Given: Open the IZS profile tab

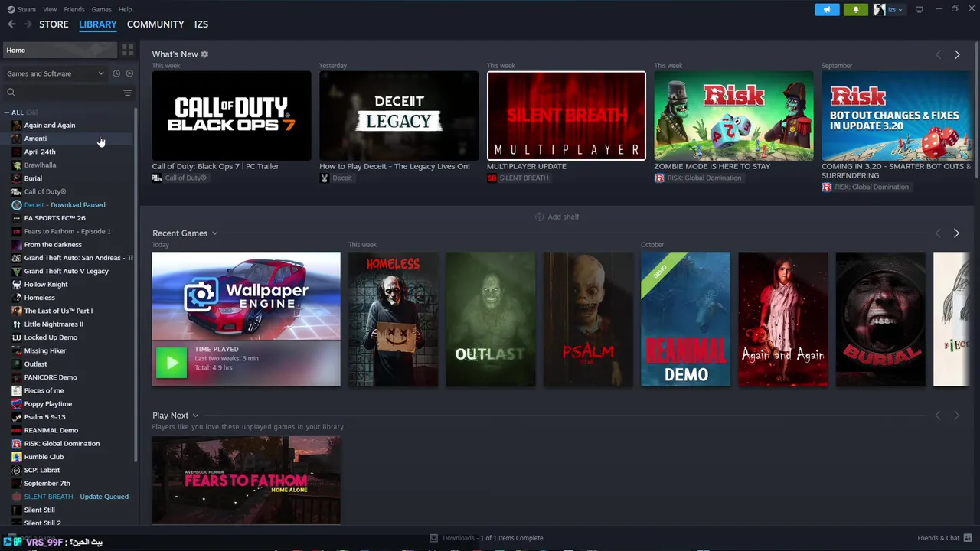Looking at the screenshot, I should pyautogui.click(x=201, y=24).
